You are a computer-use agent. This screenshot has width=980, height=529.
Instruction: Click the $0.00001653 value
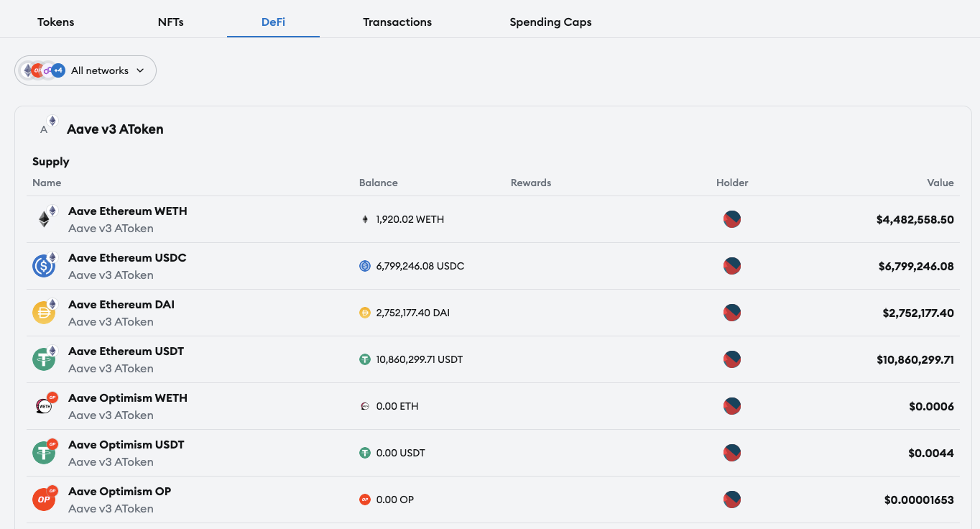[x=919, y=500]
